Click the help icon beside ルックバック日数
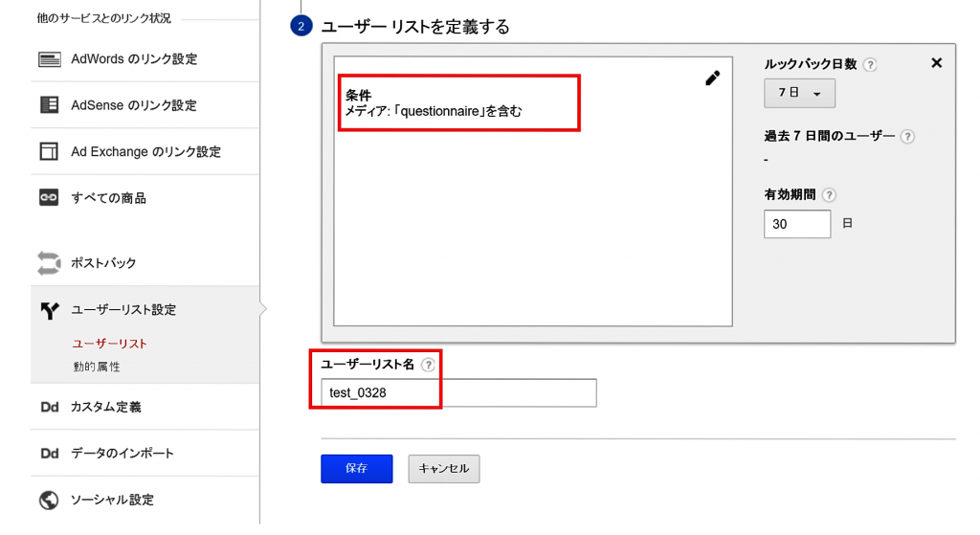Viewport: 980px width, 535px height. 870,65
